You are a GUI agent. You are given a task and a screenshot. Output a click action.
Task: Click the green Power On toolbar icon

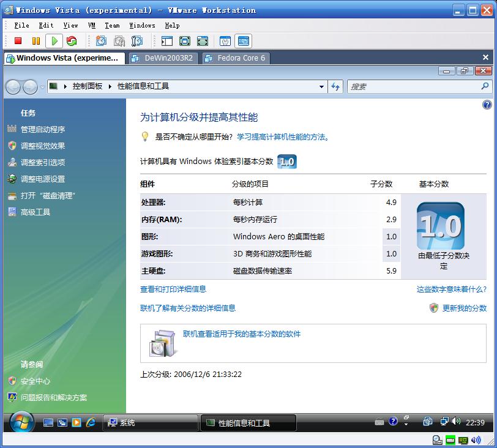54,41
